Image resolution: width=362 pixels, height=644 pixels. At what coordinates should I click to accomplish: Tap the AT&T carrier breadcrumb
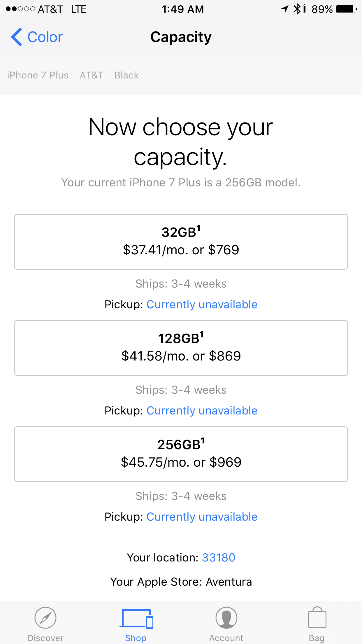pos(92,75)
